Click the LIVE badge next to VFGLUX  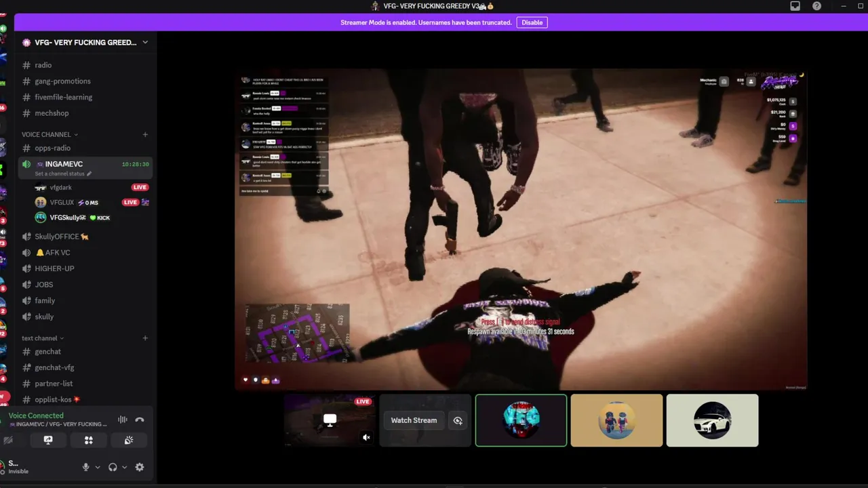[130, 202]
